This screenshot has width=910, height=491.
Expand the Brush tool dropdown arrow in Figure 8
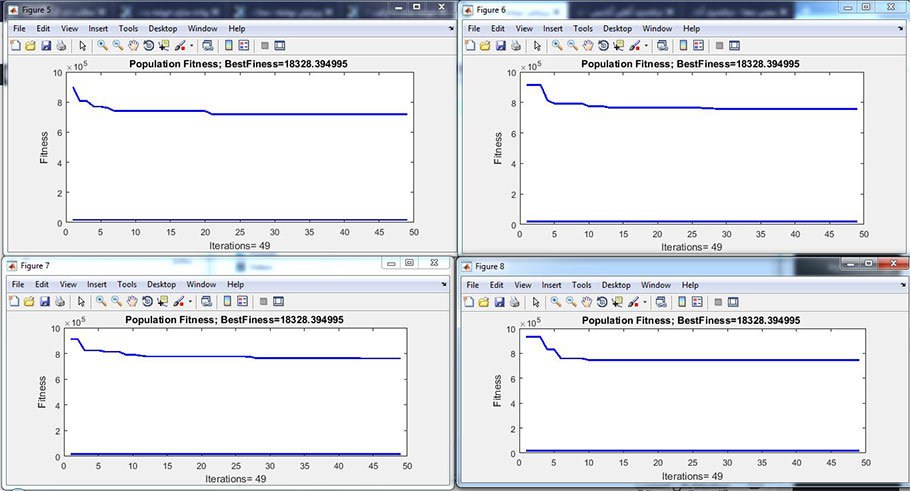(x=646, y=302)
